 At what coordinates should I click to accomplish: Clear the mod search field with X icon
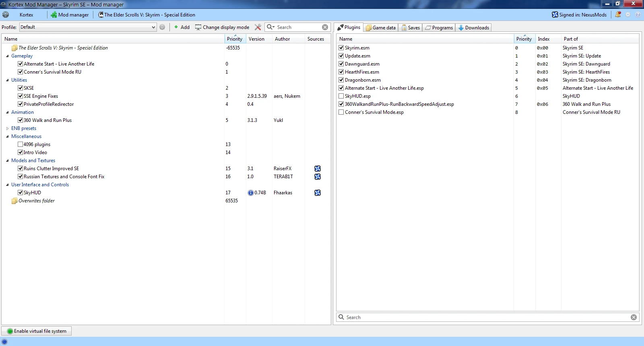[x=325, y=27]
